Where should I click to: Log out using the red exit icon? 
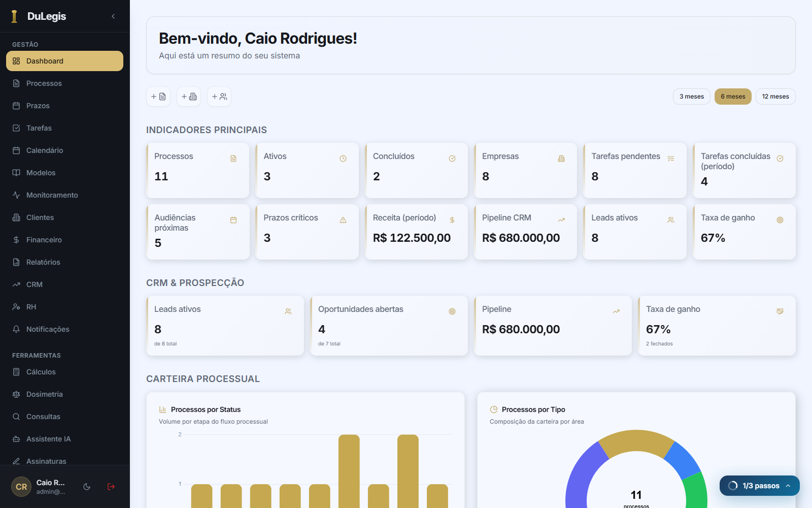(111, 487)
